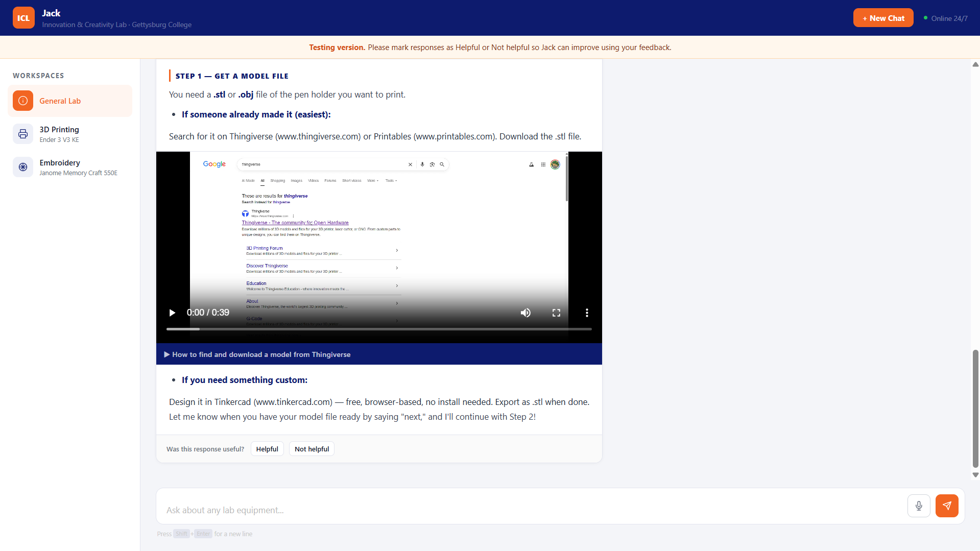This screenshot has height=551, width=980.
Task: Click the ICL logo icon
Action: pyautogui.click(x=23, y=18)
